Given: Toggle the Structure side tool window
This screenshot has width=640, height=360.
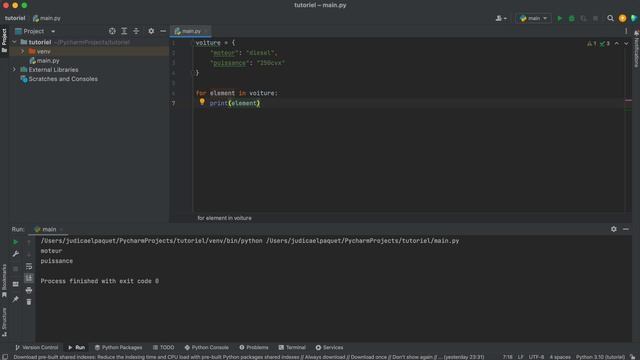Looking at the screenshot, I should (4, 322).
